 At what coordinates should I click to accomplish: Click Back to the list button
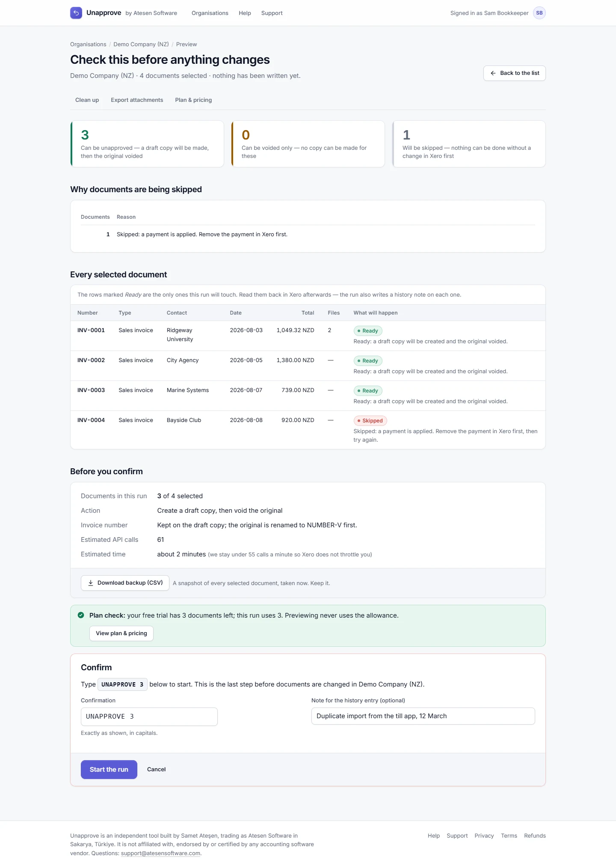(x=515, y=73)
